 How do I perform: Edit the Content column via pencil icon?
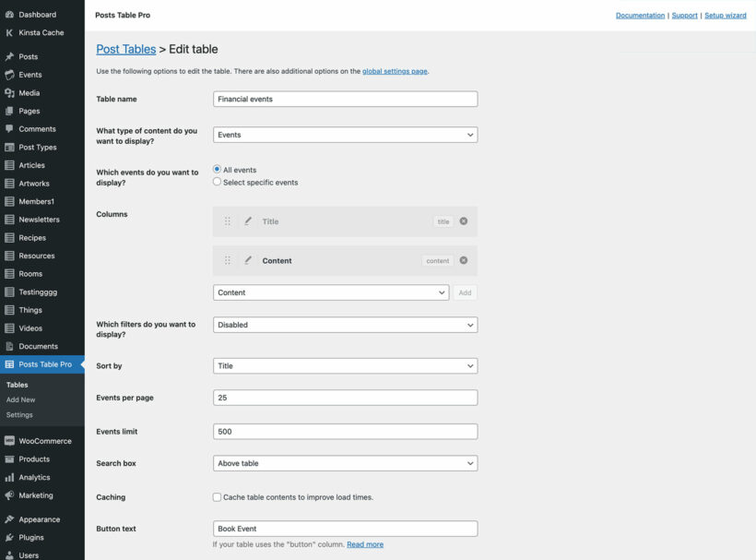click(x=248, y=261)
